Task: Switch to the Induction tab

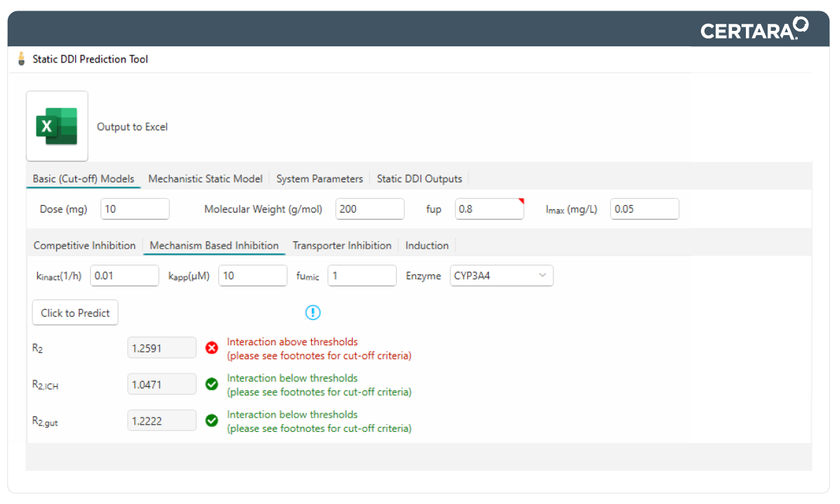Action: click(427, 246)
